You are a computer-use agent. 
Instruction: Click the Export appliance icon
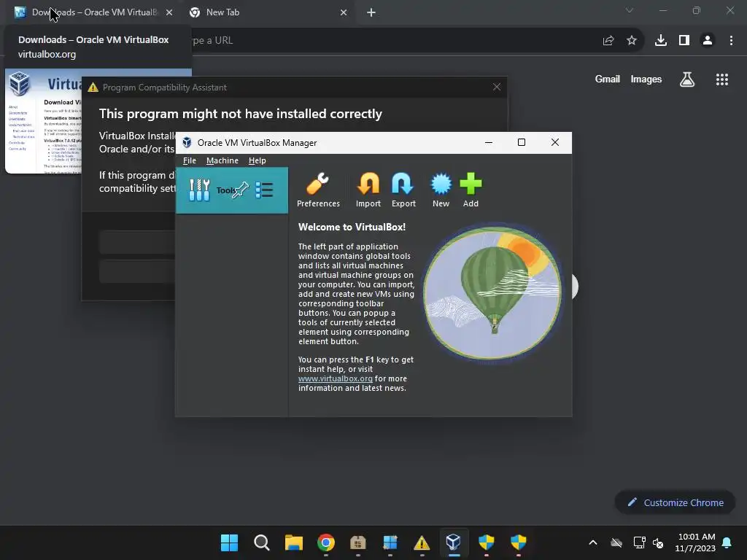(x=403, y=190)
